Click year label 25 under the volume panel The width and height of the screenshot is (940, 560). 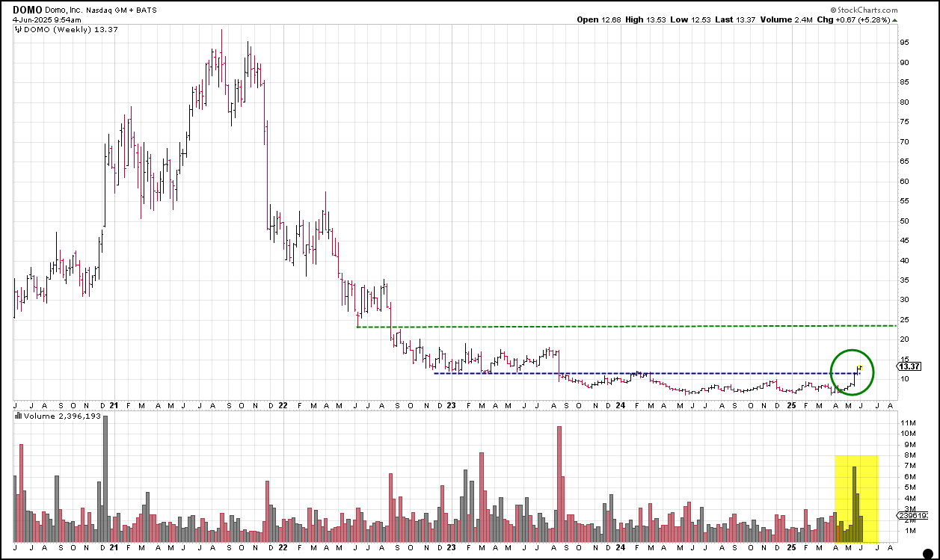(x=792, y=549)
